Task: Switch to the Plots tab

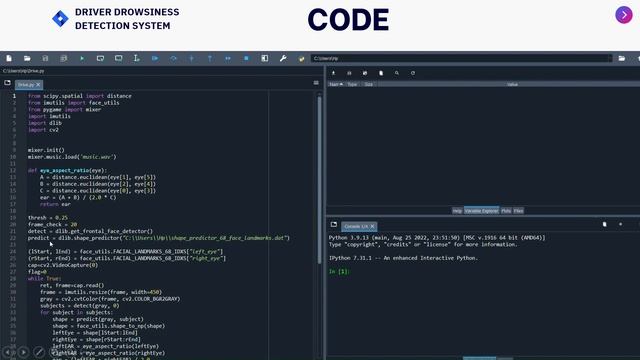Action: click(x=506, y=211)
